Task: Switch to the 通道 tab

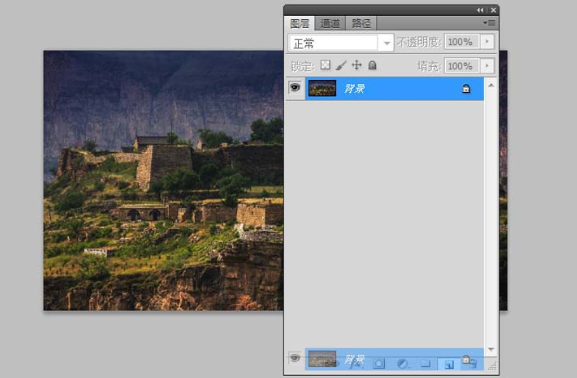Action: point(330,23)
